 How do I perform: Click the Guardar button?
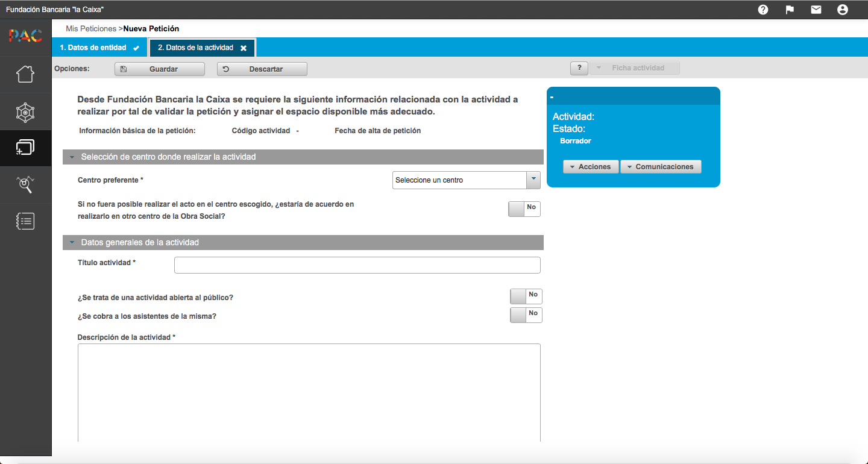[x=160, y=69]
